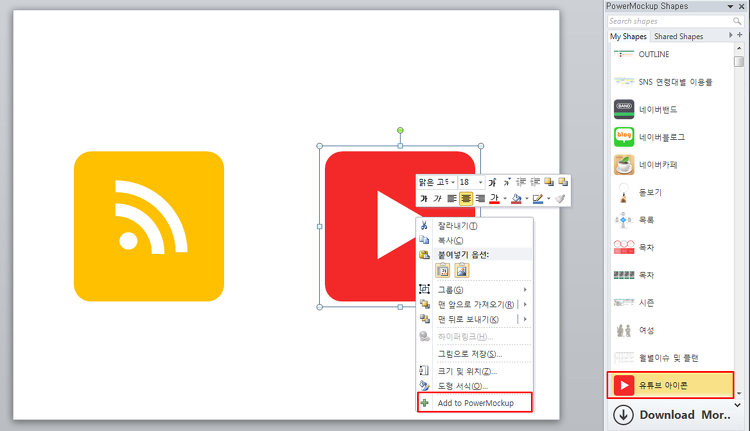Viewport: 750px width, 431px height.
Task: Select the yellow RSS feed icon on slide
Action: 149,226
